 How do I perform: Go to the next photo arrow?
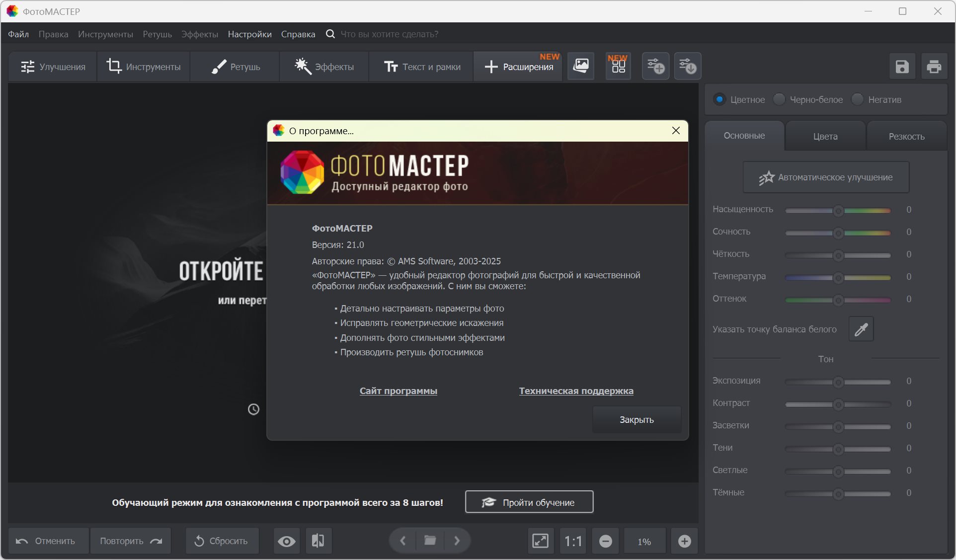pos(457,540)
